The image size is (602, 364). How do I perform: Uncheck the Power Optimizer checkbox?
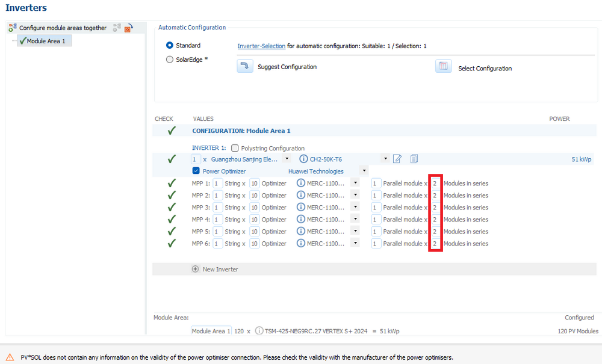tap(196, 171)
